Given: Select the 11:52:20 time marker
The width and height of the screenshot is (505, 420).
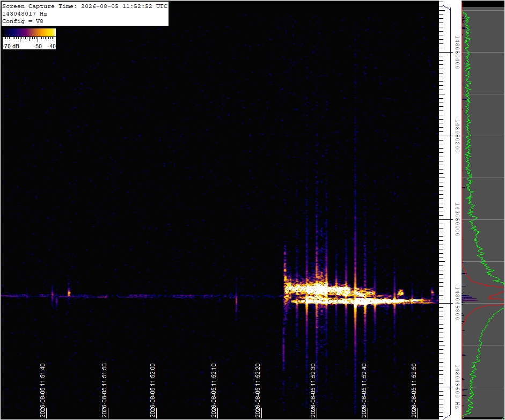Looking at the screenshot, I should [258, 390].
